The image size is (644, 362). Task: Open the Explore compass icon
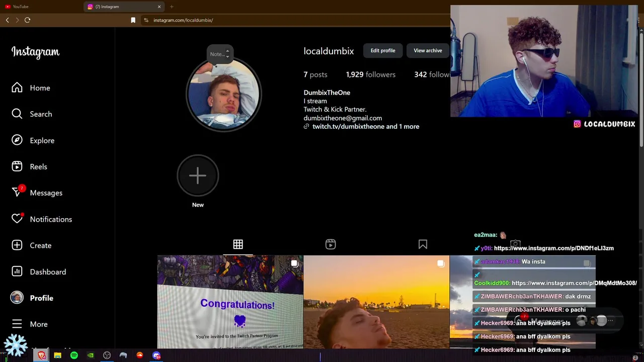17,140
